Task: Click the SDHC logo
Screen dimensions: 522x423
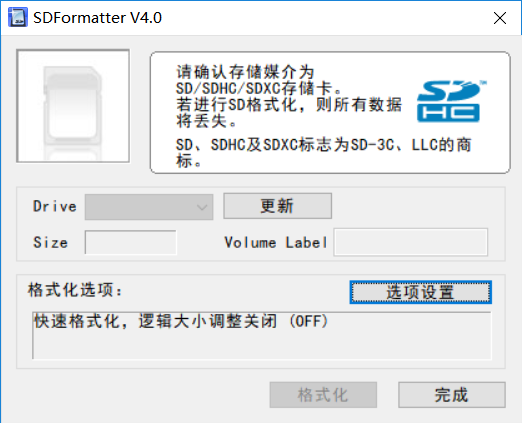Action: (451, 101)
